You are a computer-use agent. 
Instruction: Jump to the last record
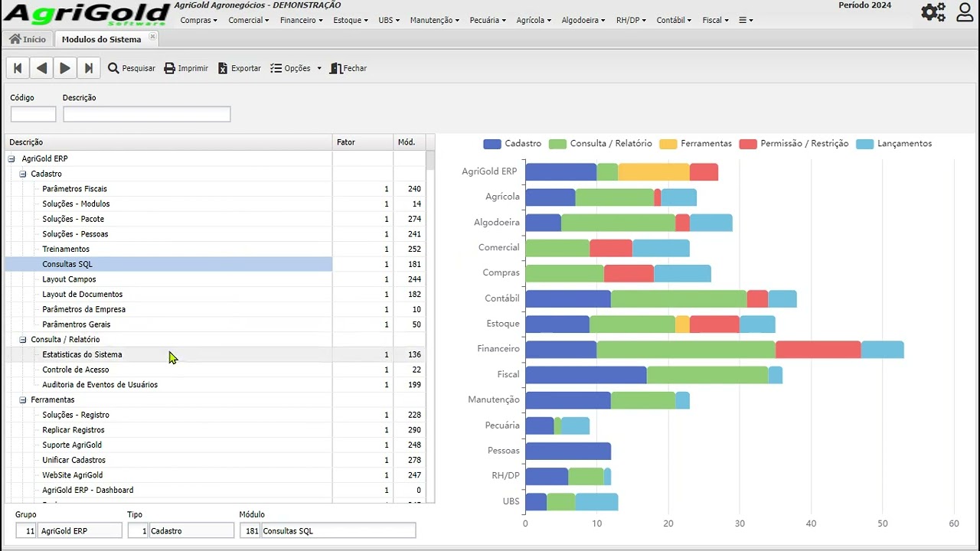[89, 68]
